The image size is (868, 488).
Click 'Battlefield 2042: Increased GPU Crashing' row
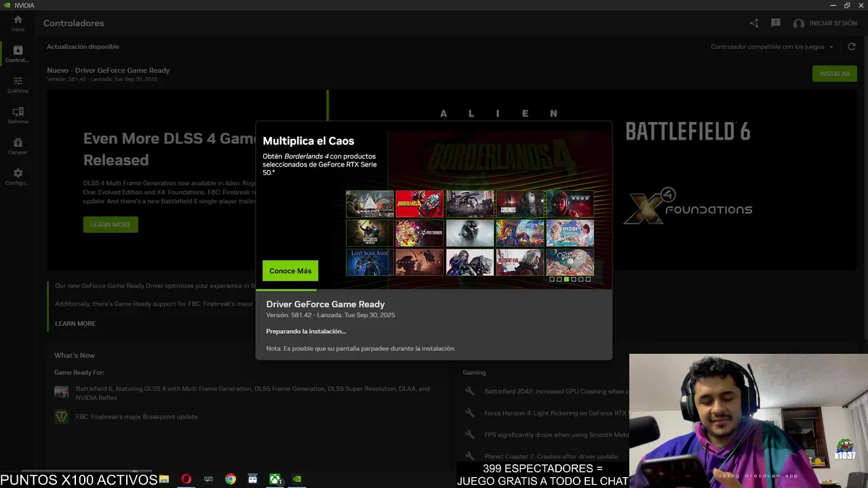coord(556,391)
